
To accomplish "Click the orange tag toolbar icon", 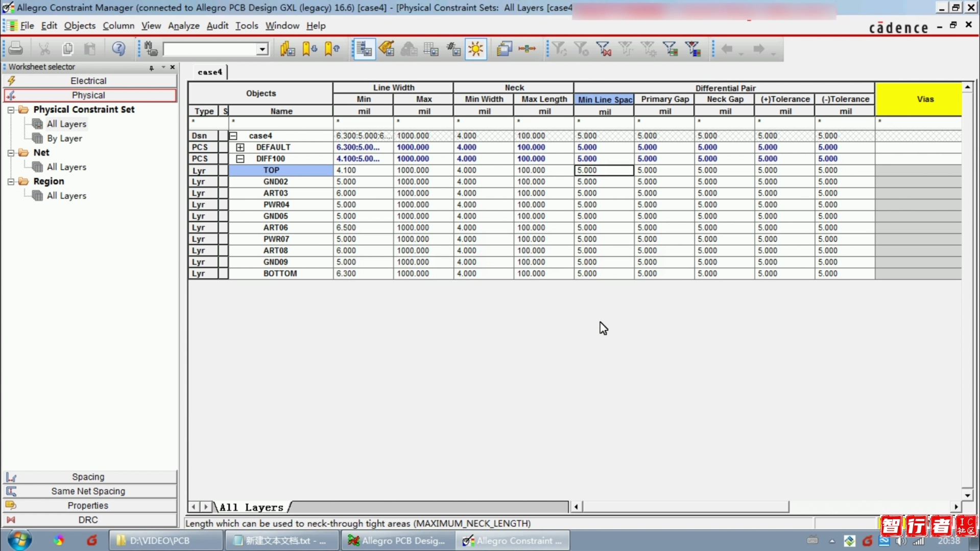I will [387, 49].
